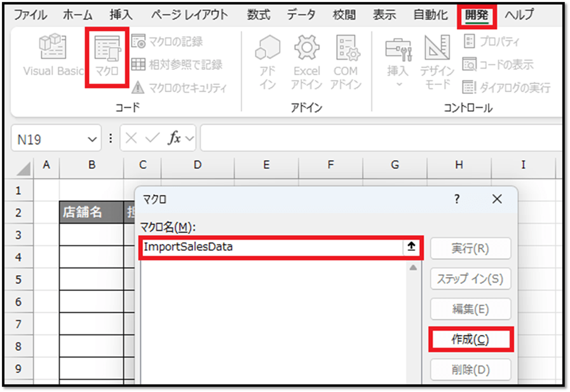Click the 実行(R) button in dialog
Screen dimensions: 570x392
pyautogui.click(x=470, y=248)
